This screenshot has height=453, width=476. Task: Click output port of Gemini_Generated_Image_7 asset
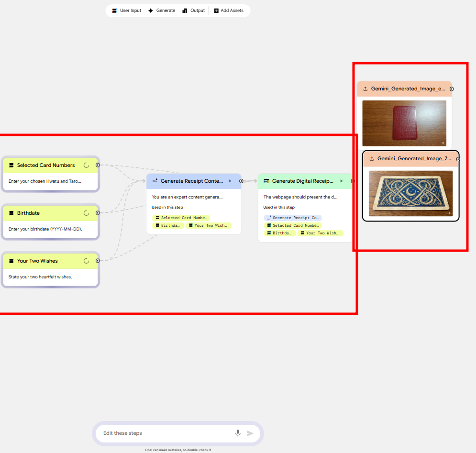coord(458,159)
